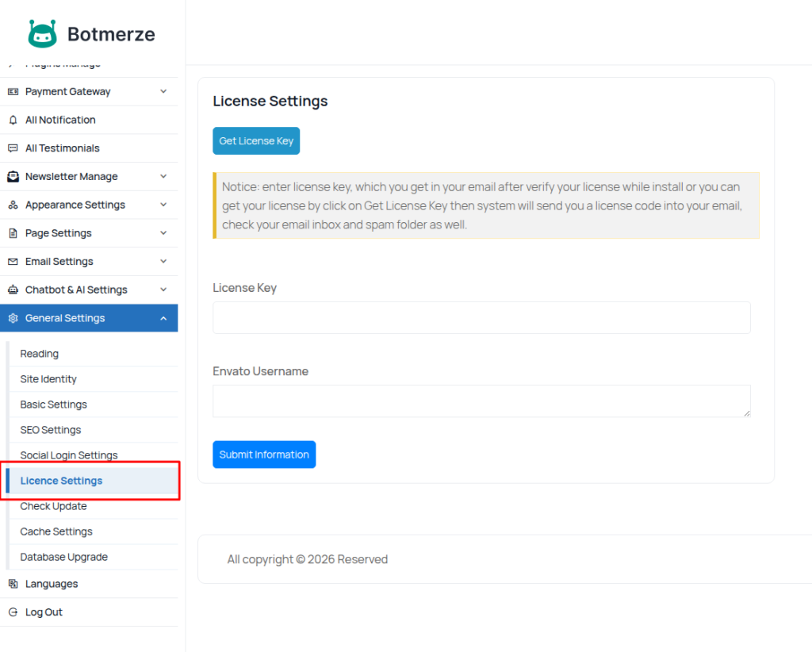Click the Log Out arrow icon
The image size is (812, 652).
pos(13,612)
